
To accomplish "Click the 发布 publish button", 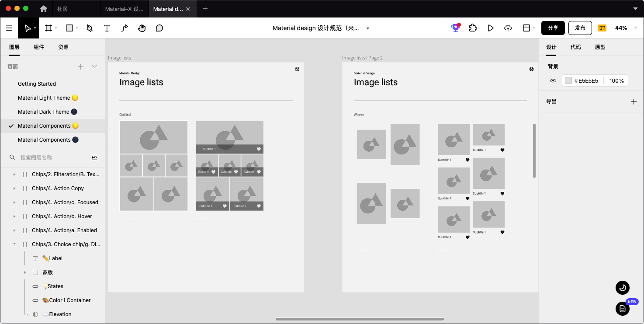I will [x=580, y=28].
